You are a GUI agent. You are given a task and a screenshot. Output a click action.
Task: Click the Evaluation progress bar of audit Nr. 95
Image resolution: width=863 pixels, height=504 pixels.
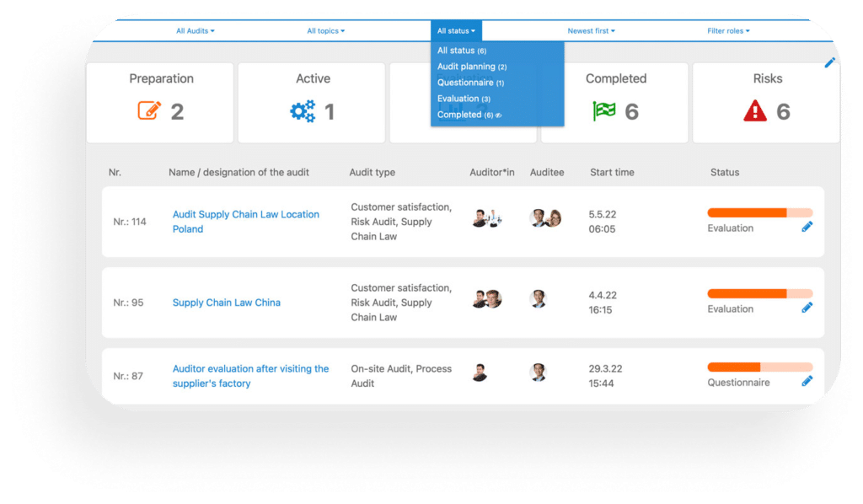(760, 294)
